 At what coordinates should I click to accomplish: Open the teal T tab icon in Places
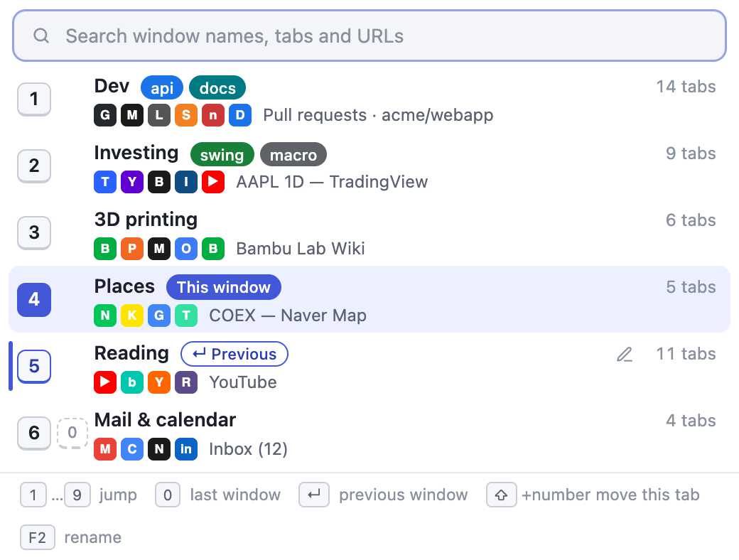pyautogui.click(x=186, y=316)
